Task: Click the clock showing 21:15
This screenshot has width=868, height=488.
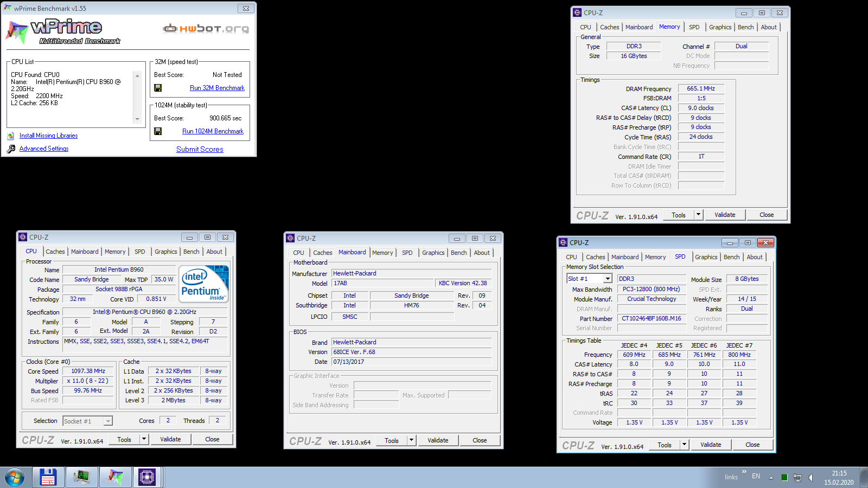Action: 839,473
